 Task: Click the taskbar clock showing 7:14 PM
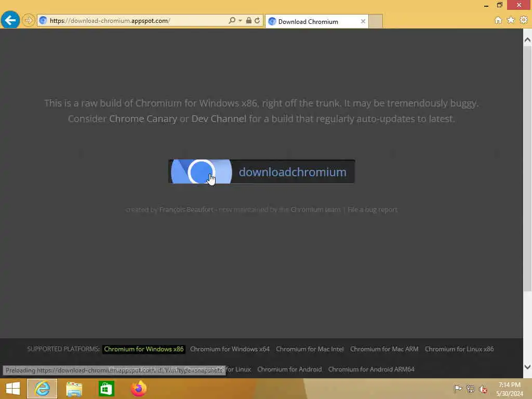509,389
